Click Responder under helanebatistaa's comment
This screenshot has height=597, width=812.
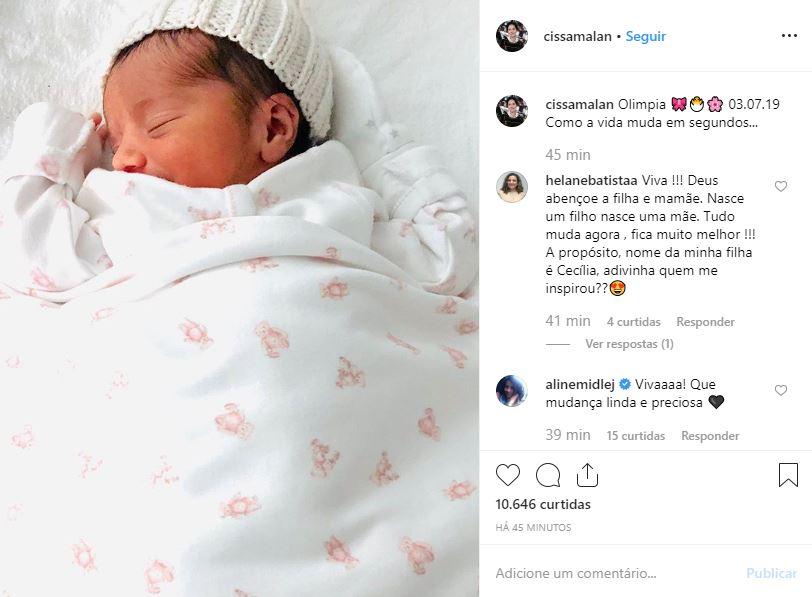click(705, 322)
